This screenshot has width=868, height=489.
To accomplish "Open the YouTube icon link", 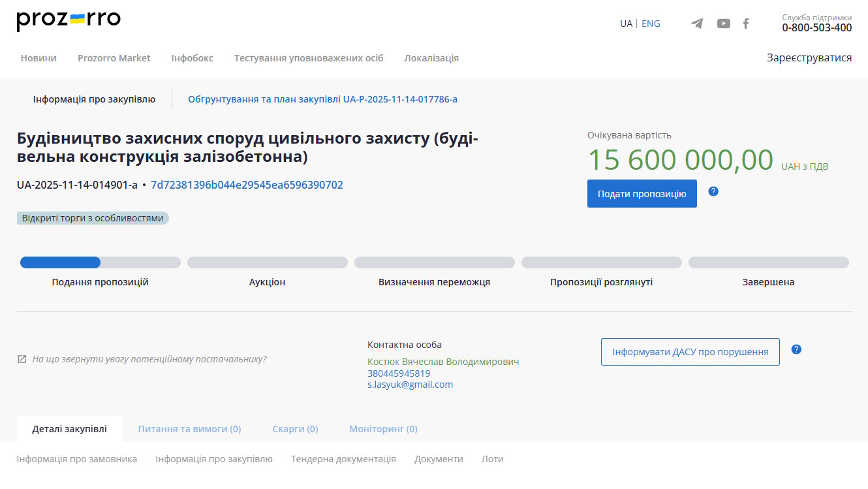I will [x=723, y=24].
